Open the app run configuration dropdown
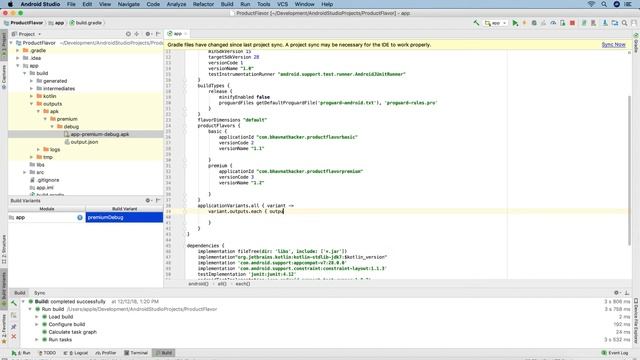The width and height of the screenshot is (640, 360). coord(496,23)
